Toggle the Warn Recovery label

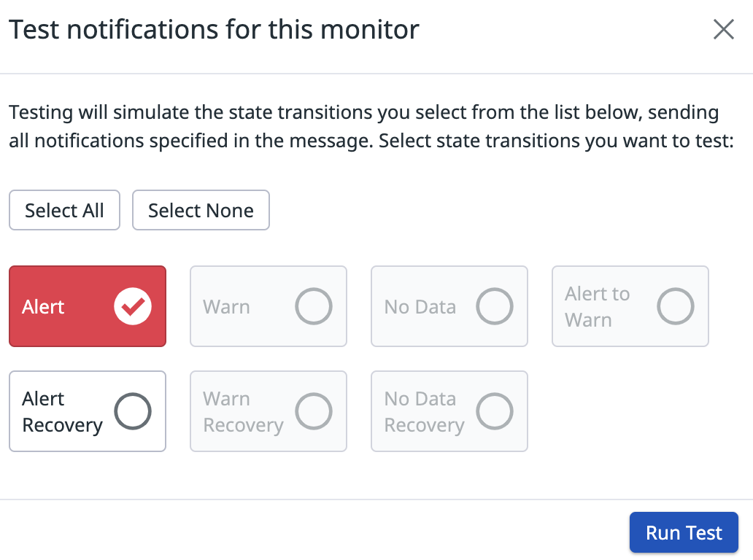pos(243,412)
